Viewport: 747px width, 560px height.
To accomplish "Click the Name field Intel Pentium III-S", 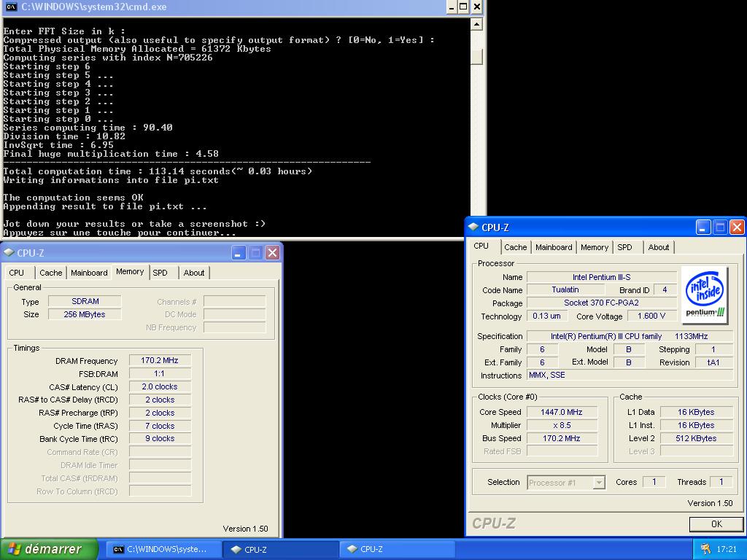I will coord(602,277).
